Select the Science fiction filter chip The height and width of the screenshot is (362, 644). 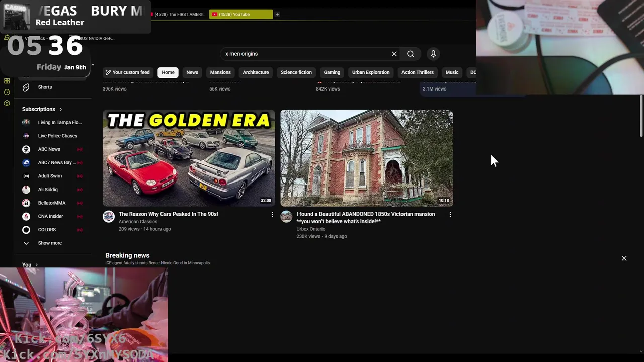[296, 72]
